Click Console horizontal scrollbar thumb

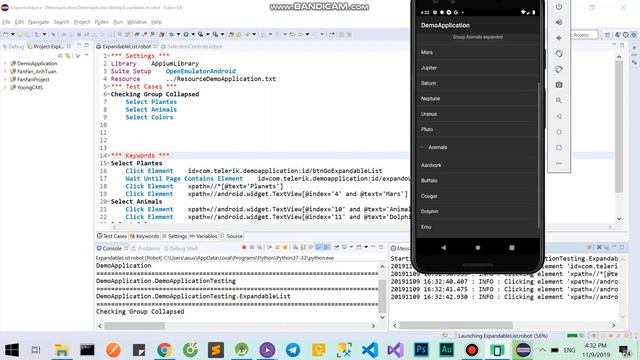click(134, 326)
